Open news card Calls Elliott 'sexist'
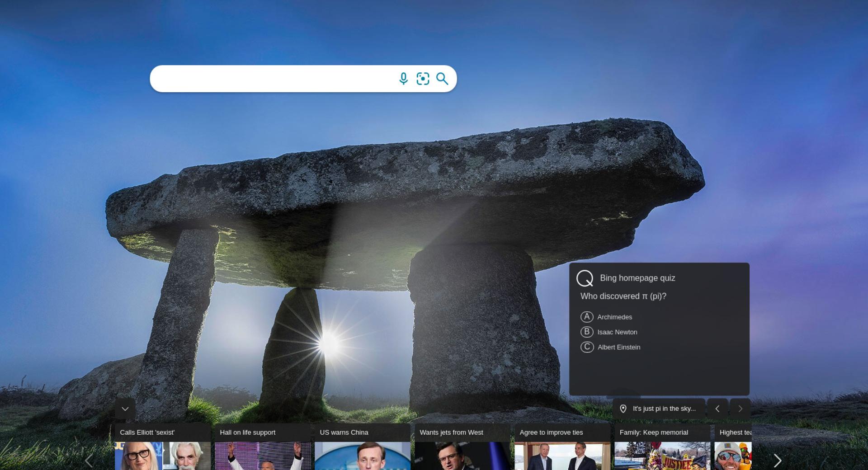 click(x=163, y=446)
